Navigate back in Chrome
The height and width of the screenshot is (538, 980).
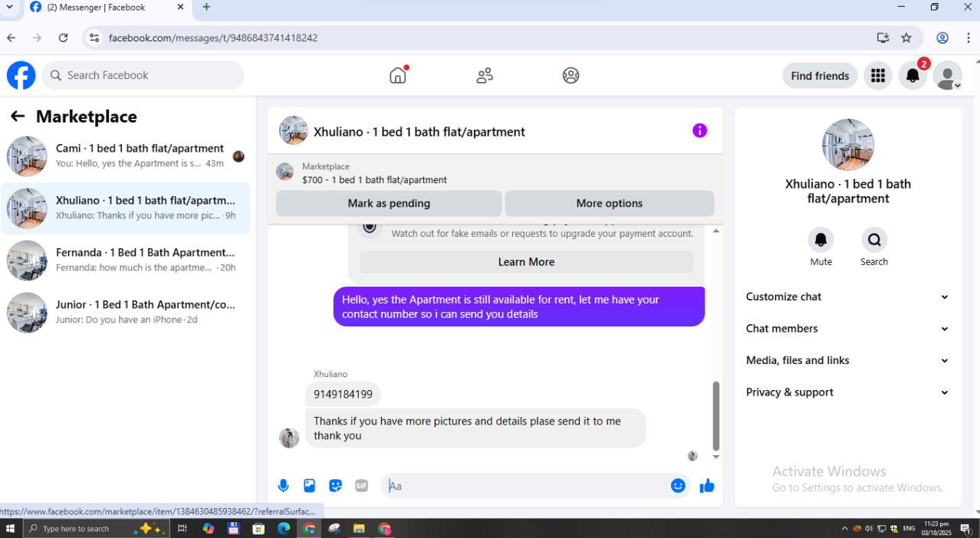tap(12, 38)
